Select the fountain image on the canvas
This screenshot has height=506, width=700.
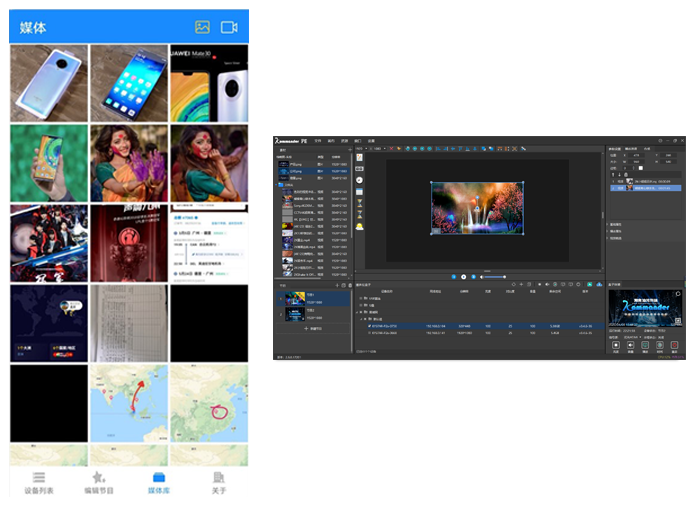click(476, 209)
